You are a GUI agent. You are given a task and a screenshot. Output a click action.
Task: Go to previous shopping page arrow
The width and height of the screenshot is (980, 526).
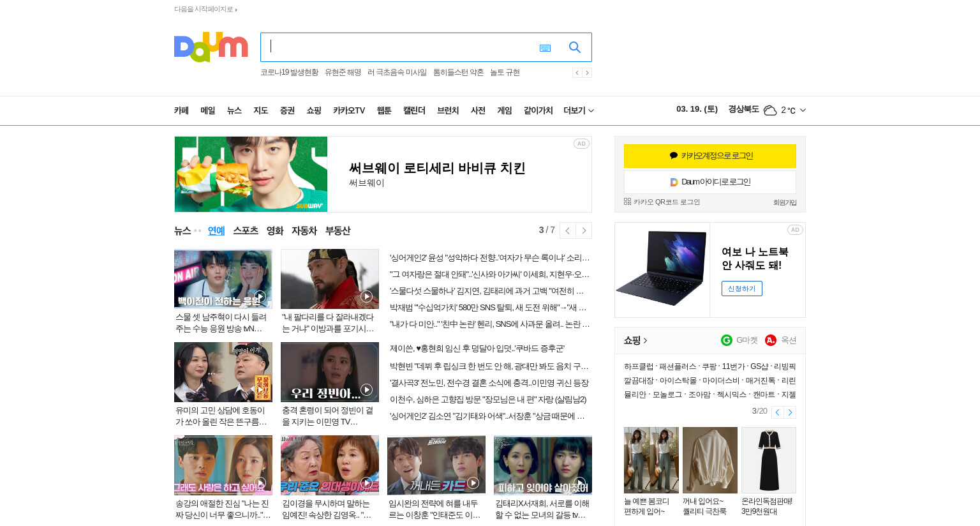777,412
